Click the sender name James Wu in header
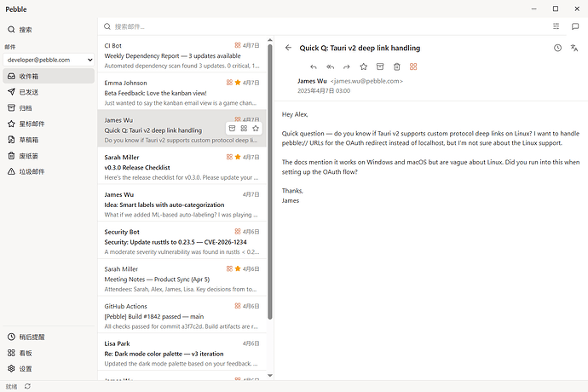 click(x=312, y=81)
